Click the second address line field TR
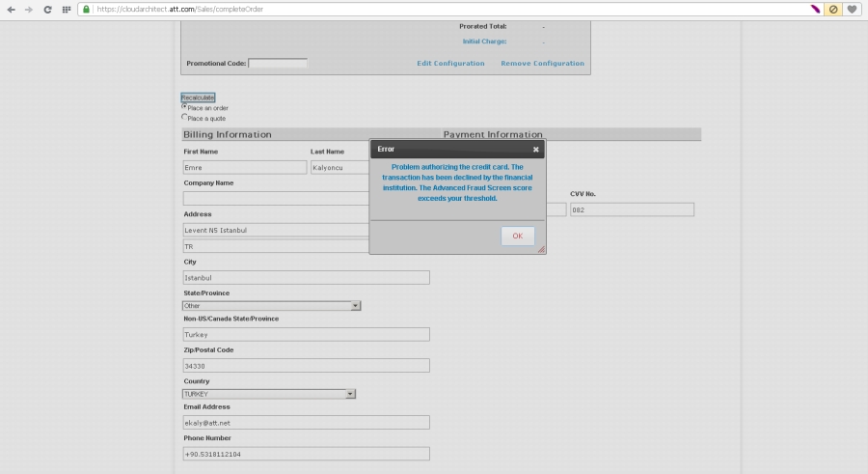This screenshot has width=868, height=474. coord(276,246)
